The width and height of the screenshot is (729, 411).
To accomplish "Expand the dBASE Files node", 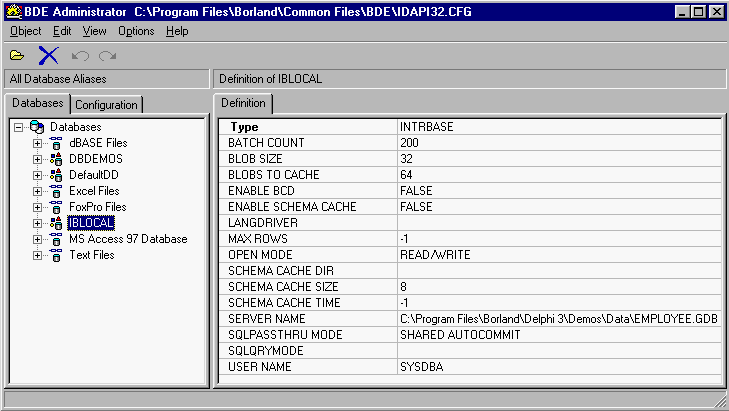I will coord(37,144).
